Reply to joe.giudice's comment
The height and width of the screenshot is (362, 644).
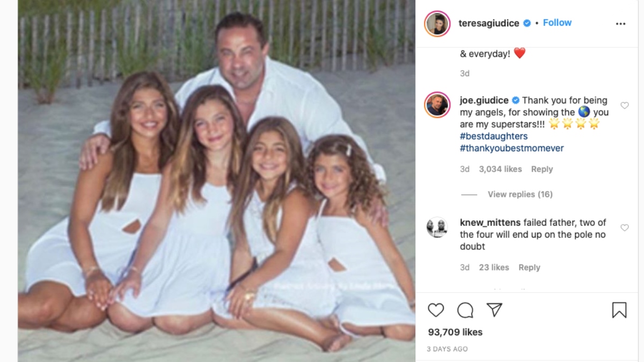[x=541, y=169]
